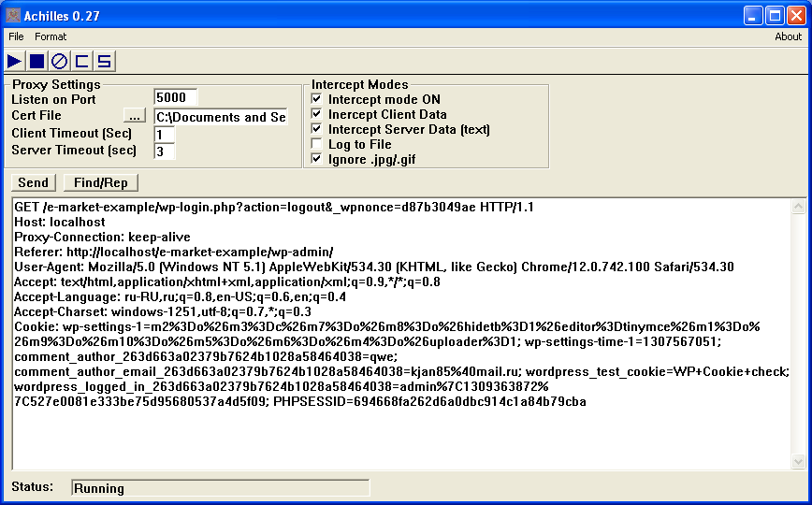Focus the Client Timeout field
The image size is (812, 505).
click(x=165, y=135)
